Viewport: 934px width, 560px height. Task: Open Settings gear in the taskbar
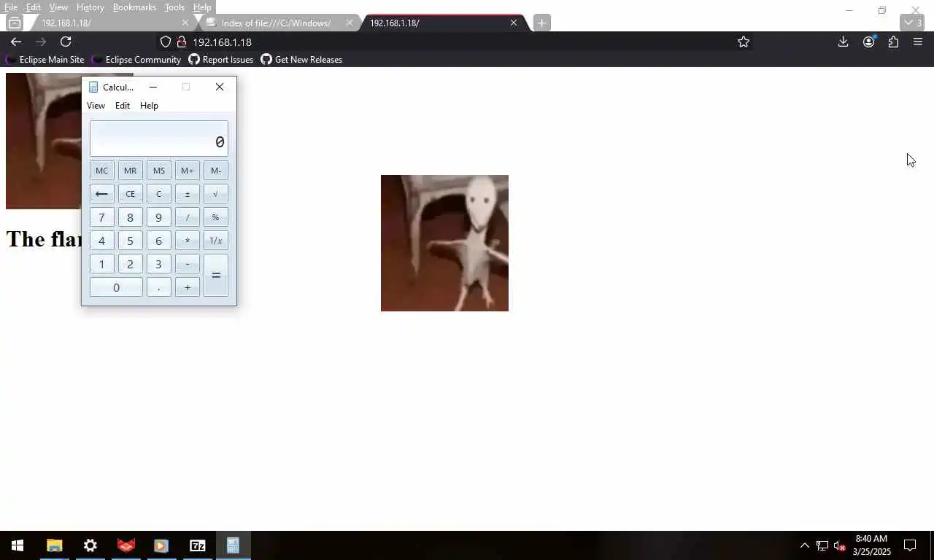(x=90, y=545)
